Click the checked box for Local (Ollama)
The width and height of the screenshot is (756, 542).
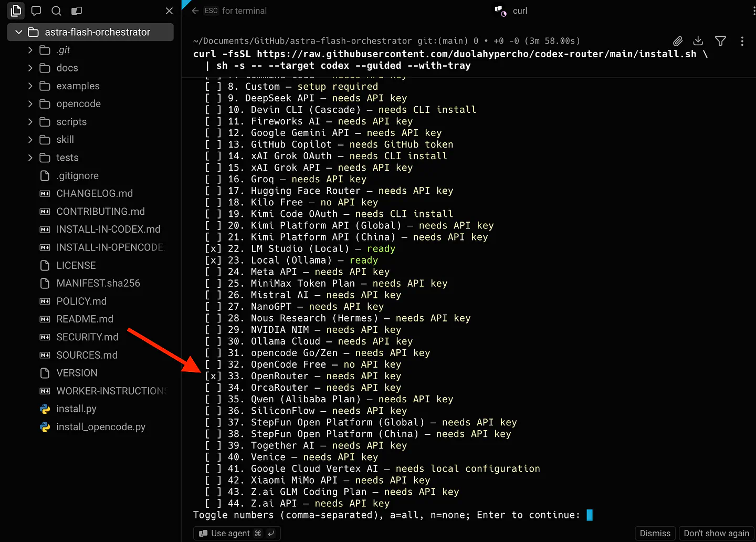tap(213, 260)
